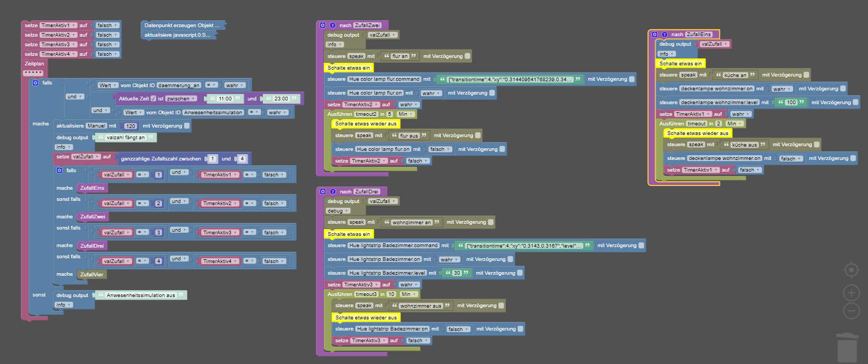Open falsch dropdown in setze TimerAktiv2 after timeout2
868x364 pixels.
[x=418, y=161]
